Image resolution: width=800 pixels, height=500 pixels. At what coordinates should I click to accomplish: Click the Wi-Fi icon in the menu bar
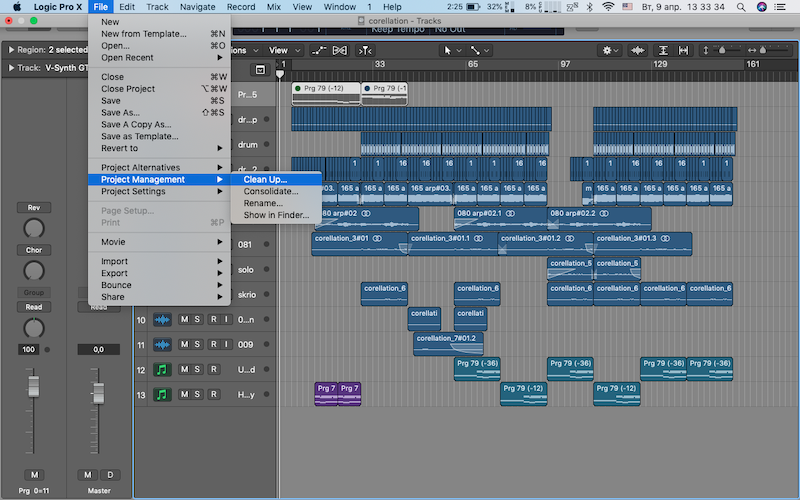(607, 6)
